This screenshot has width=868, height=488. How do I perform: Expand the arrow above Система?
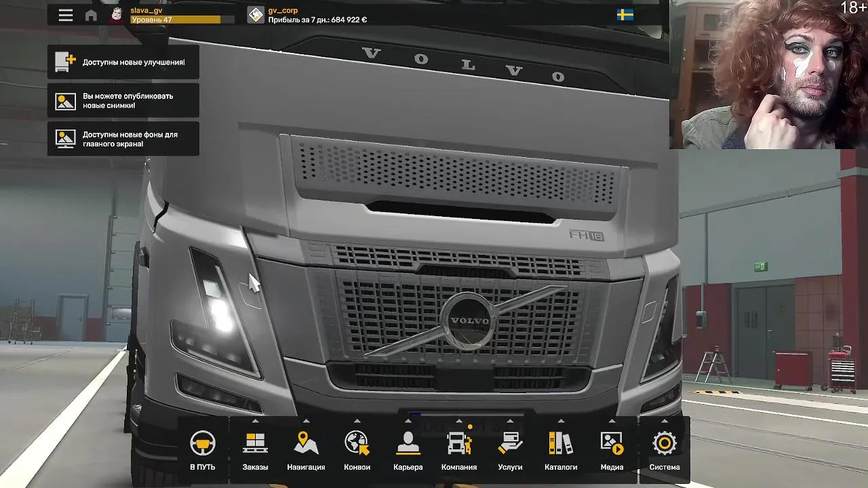pyautogui.click(x=665, y=421)
